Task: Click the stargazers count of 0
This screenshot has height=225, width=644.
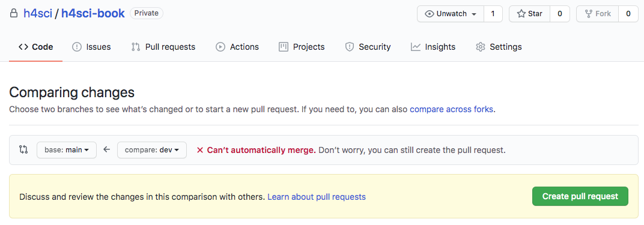Action: pos(560,14)
